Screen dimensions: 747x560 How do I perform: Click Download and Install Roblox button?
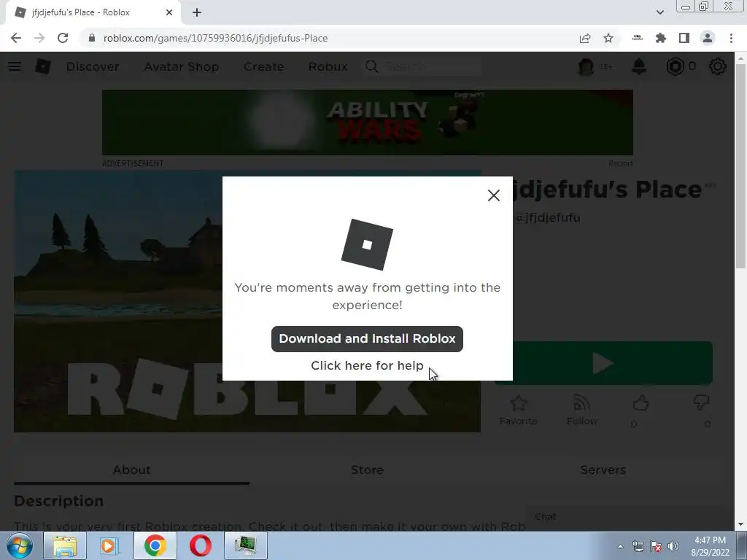click(x=367, y=338)
